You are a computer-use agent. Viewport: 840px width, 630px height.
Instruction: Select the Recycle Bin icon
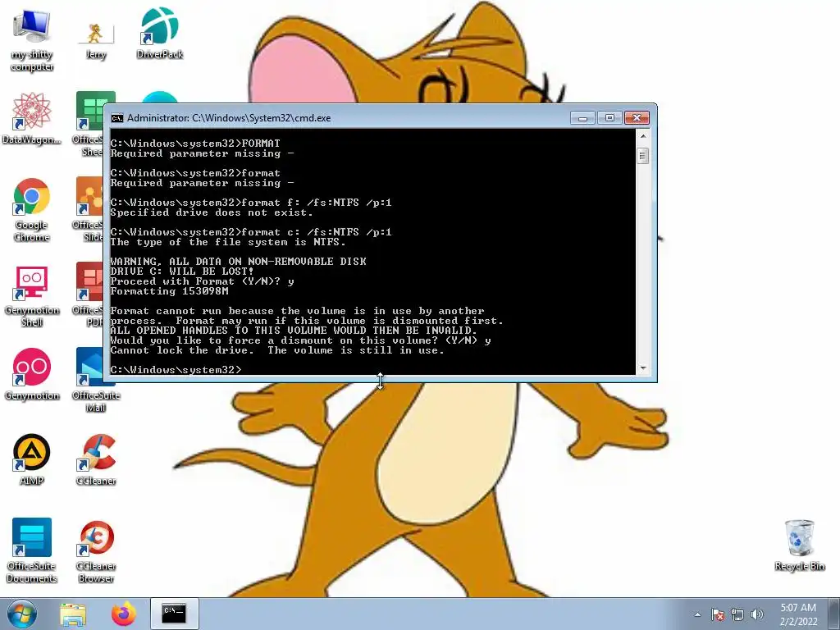799,546
